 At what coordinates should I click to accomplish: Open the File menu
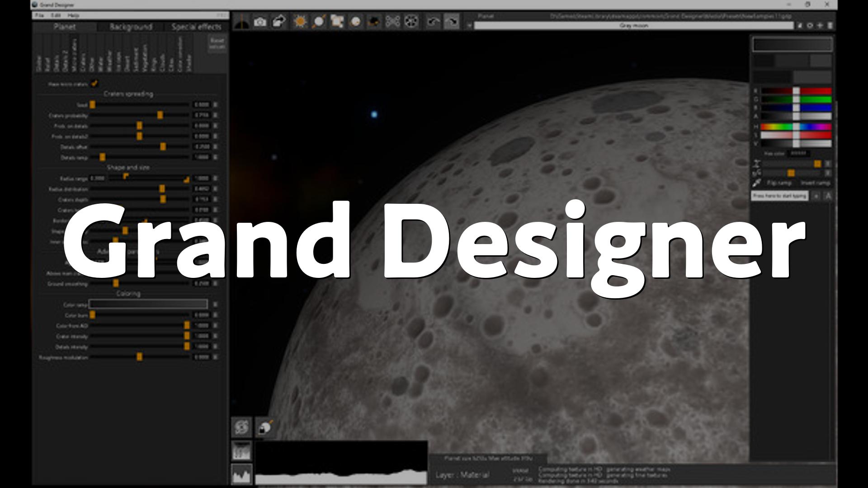(40, 15)
